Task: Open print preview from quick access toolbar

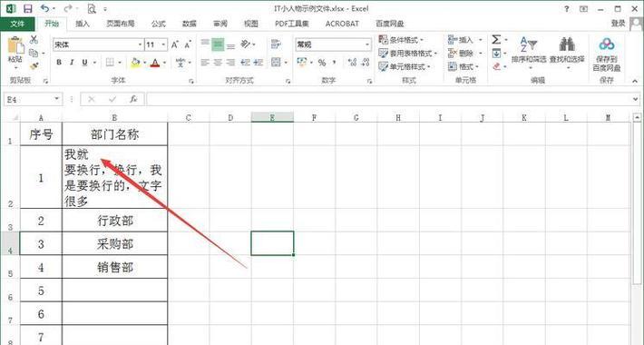Action: point(92,8)
